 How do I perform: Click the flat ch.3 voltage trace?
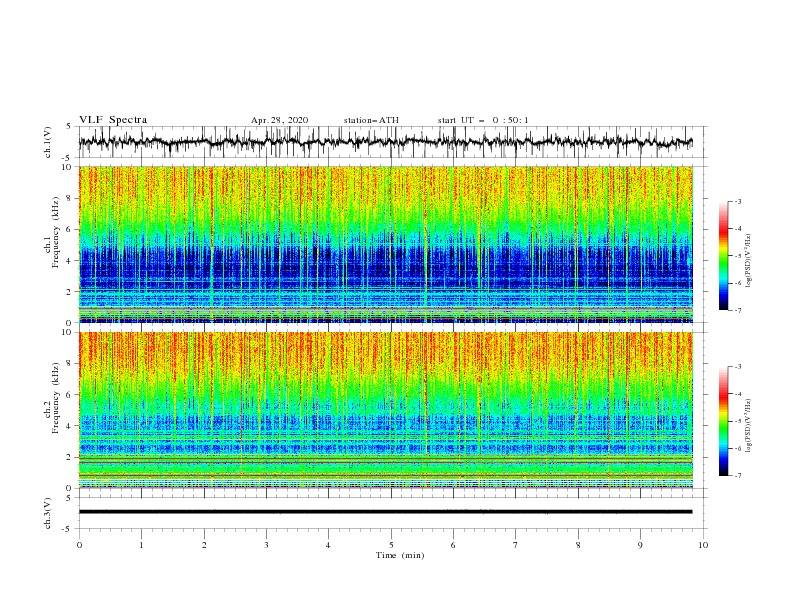pos(385,512)
